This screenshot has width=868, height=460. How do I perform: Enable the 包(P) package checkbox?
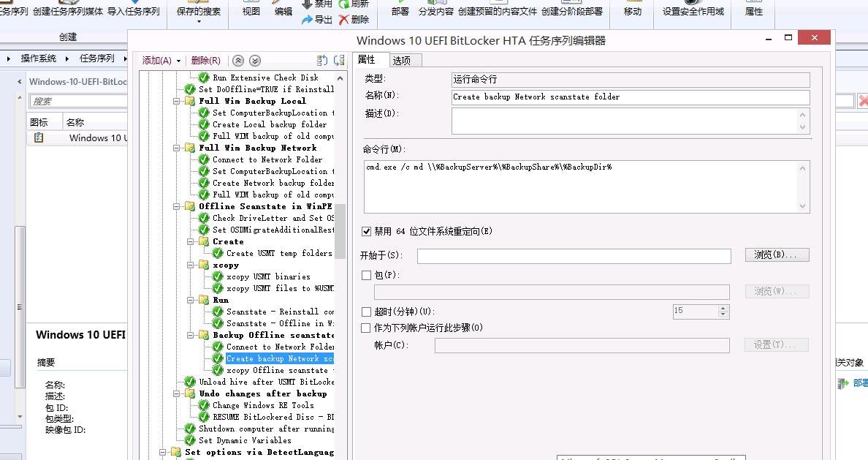[366, 275]
